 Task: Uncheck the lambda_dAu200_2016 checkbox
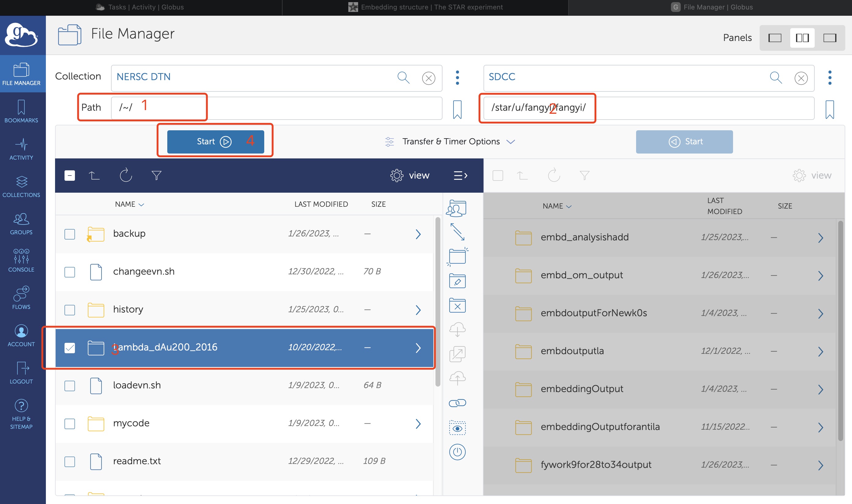70,348
